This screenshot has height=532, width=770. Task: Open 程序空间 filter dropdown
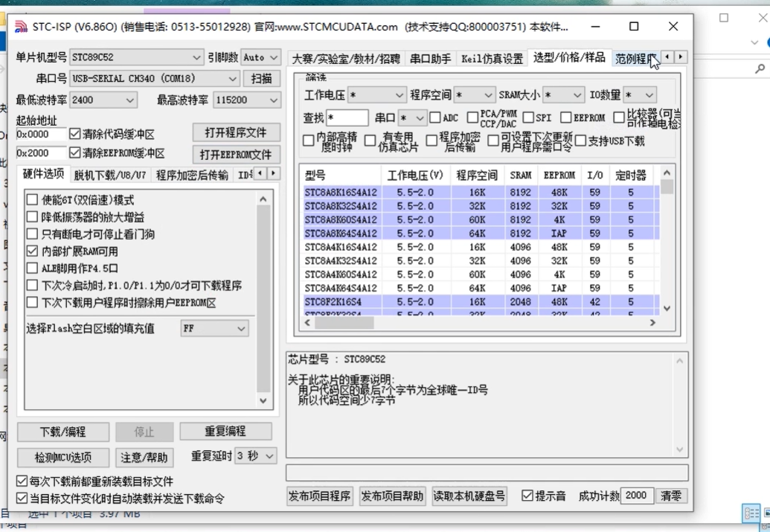474,94
